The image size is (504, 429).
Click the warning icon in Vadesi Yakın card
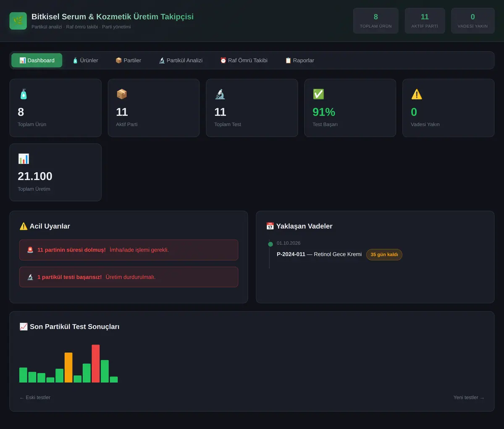417,94
